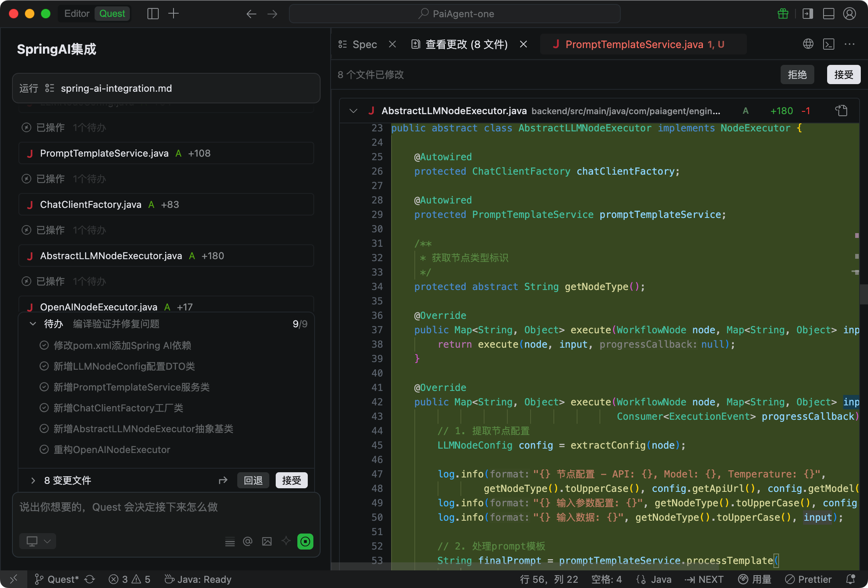Click the gift box icon in title bar
The image size is (868, 588).
(783, 14)
